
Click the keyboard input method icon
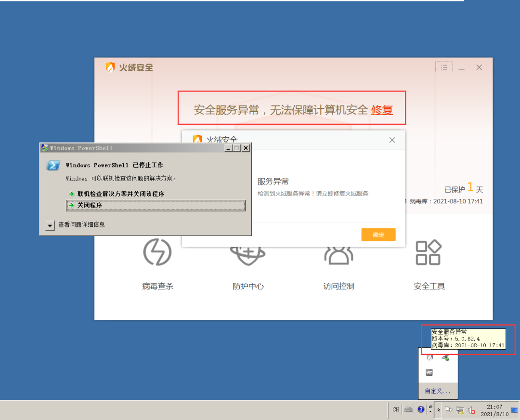tap(409, 410)
